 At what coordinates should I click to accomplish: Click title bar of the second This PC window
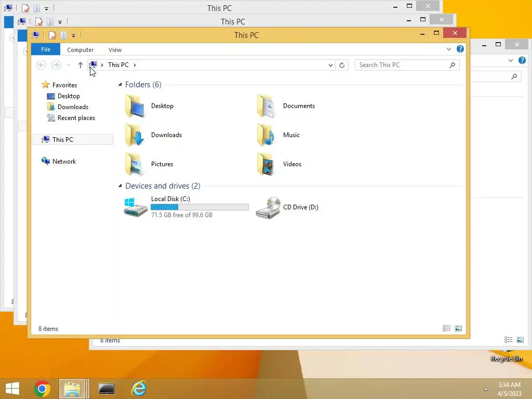point(233,22)
